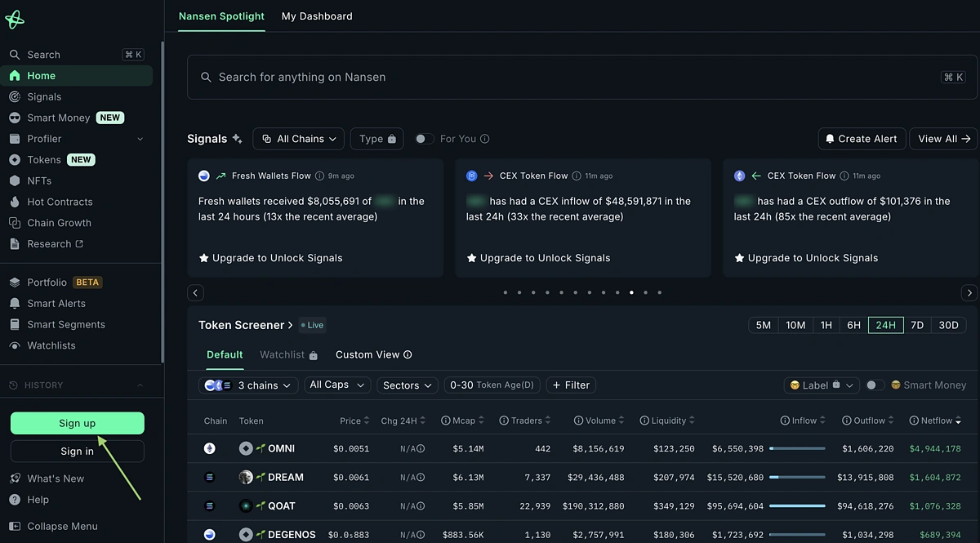Click the signals carousel previous arrow
The image size is (980, 543).
pos(195,292)
